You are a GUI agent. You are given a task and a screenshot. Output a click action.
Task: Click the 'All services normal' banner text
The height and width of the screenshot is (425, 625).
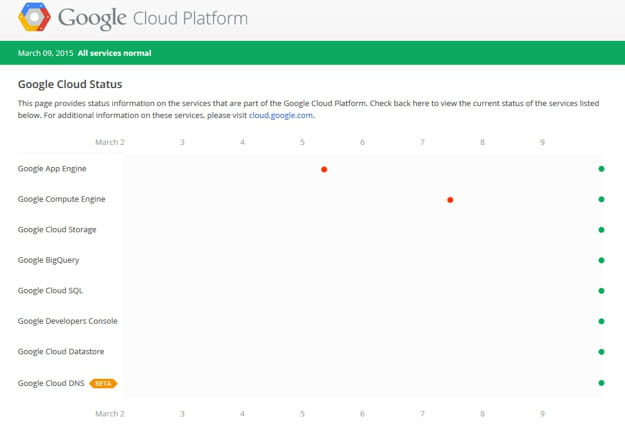[x=114, y=53]
